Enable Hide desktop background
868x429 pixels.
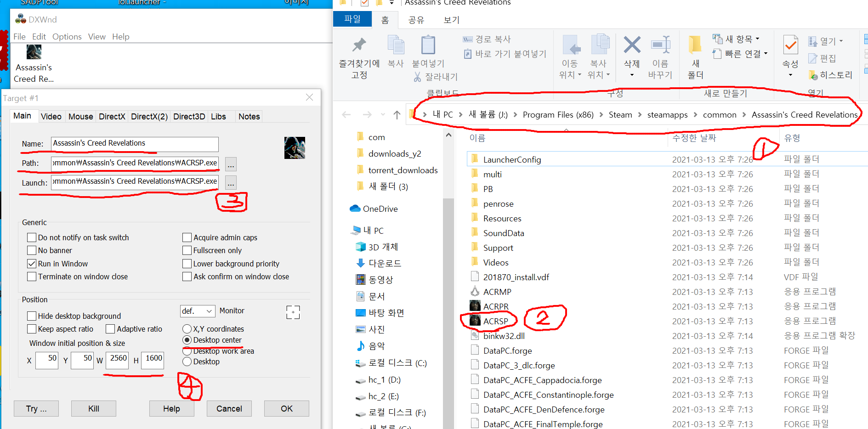(32, 316)
